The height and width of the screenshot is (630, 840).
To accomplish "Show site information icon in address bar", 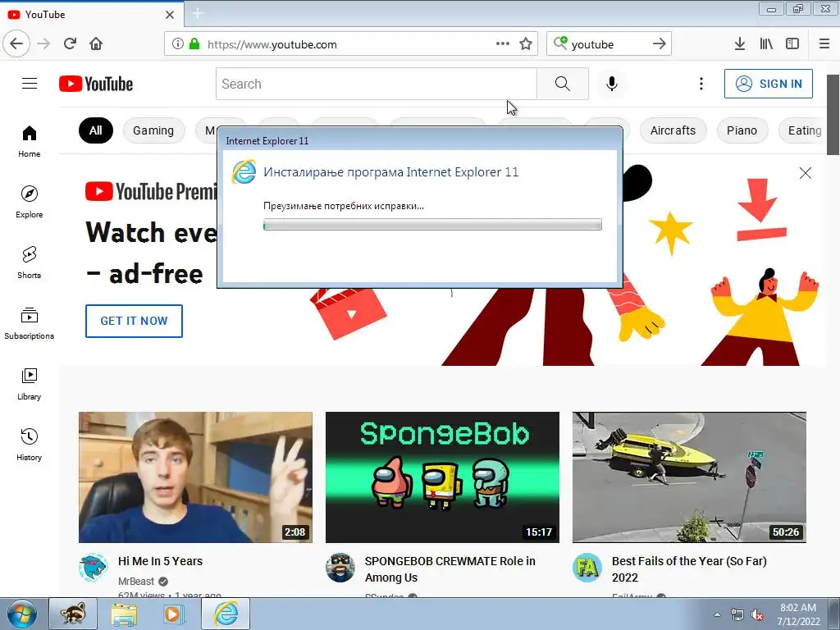I will 177,43.
